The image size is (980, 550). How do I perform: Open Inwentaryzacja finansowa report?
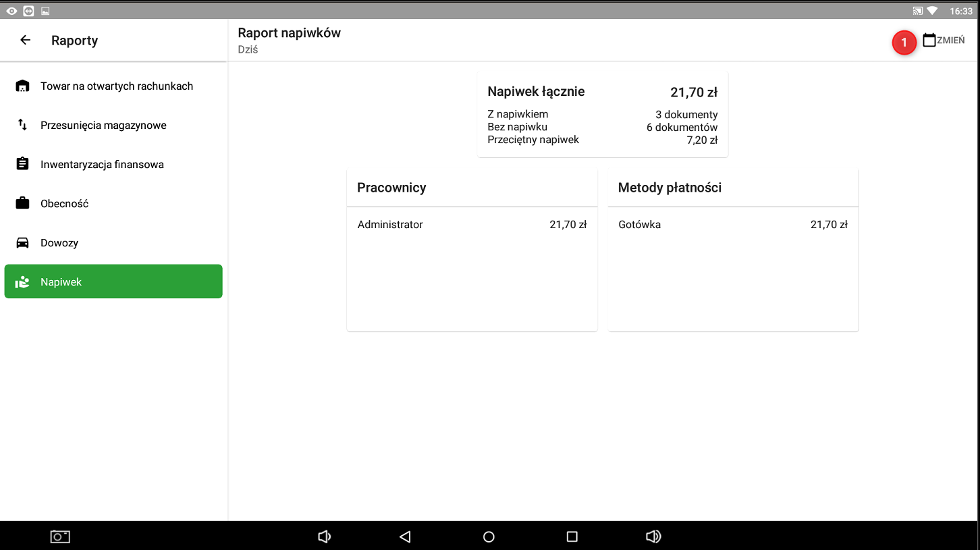pyautogui.click(x=102, y=165)
